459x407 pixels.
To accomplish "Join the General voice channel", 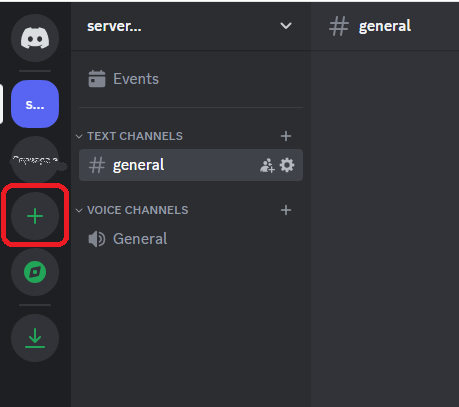I will 191,239.
